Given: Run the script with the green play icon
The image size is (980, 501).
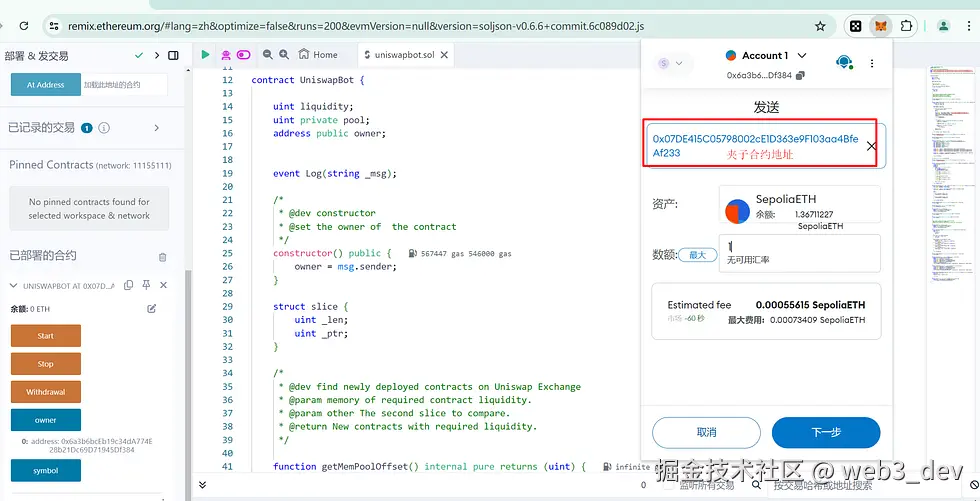Looking at the screenshot, I should tap(205, 55).
